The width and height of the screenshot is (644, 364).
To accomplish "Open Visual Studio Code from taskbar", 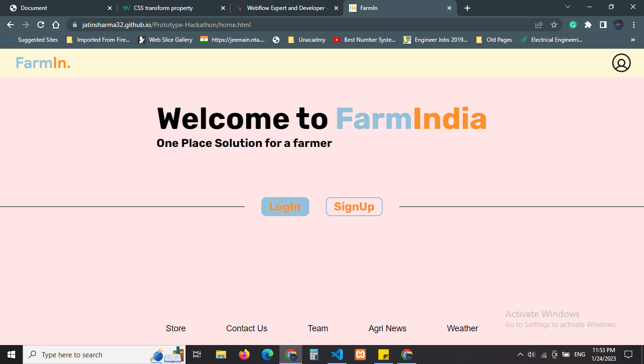I will point(337,355).
